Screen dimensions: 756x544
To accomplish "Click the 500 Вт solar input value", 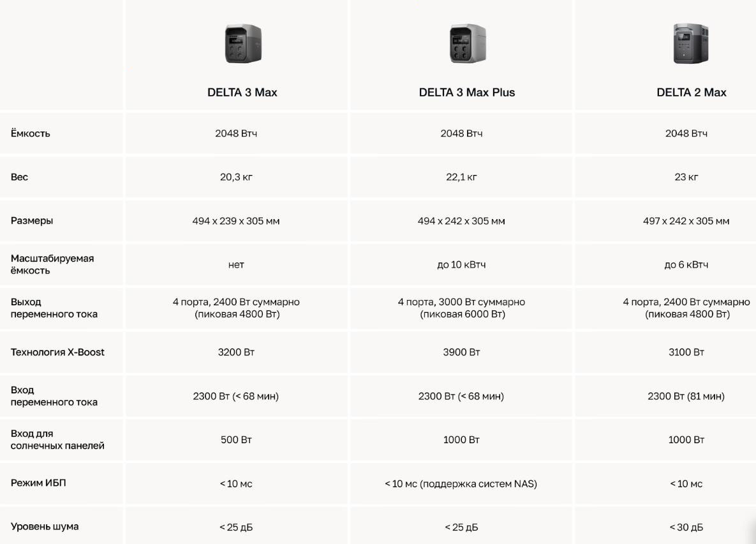I will (x=236, y=439).
